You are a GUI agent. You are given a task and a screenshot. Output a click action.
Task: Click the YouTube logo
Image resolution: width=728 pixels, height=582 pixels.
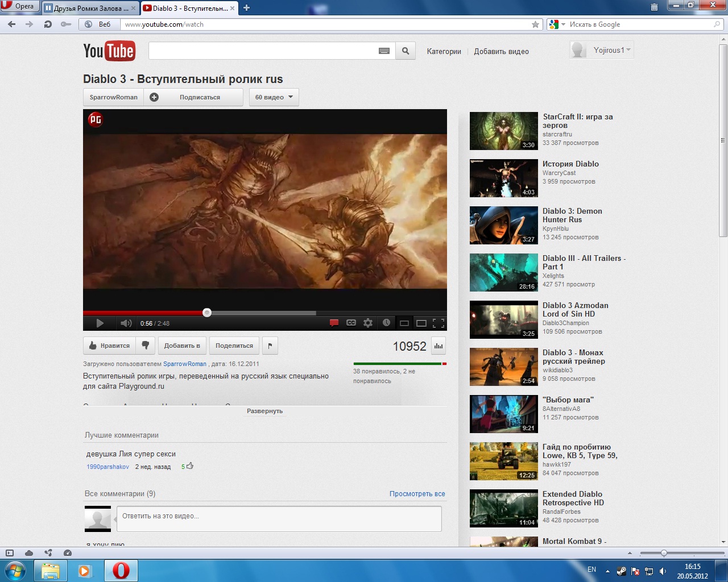(109, 51)
